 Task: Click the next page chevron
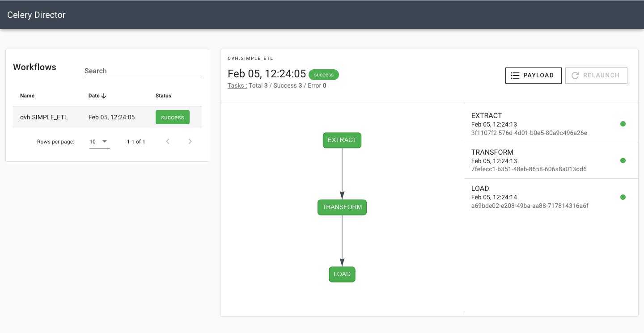[x=190, y=141]
